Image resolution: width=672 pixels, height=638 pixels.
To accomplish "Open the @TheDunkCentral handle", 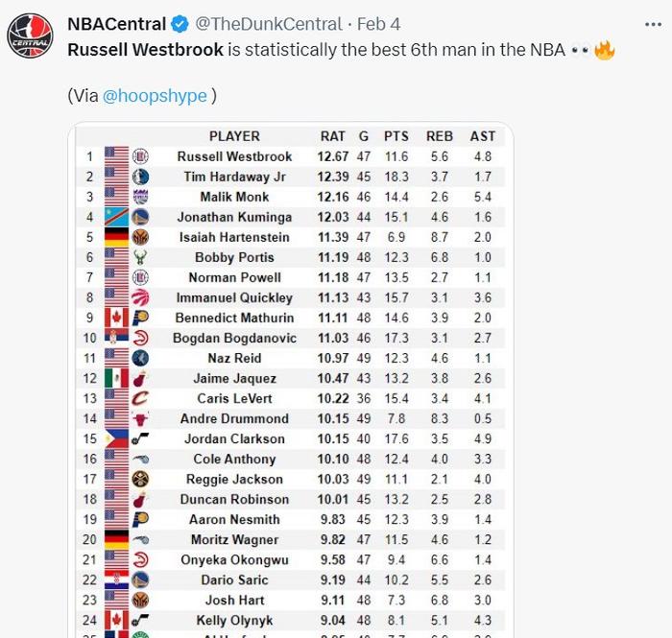I will (269, 24).
